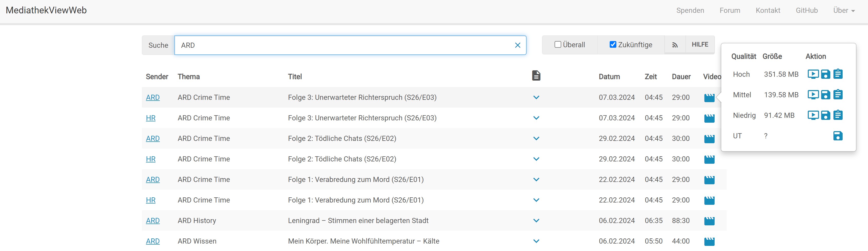Screen dimensions: 868x251
Task: Click ARD sender link in Mein Körper row
Action: tap(153, 242)
